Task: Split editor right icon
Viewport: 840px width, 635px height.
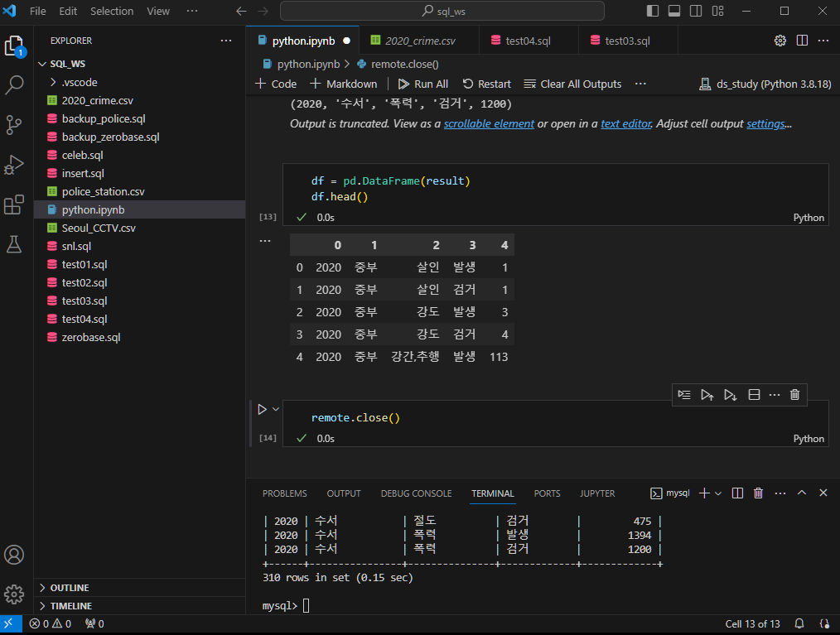Action: click(802, 41)
